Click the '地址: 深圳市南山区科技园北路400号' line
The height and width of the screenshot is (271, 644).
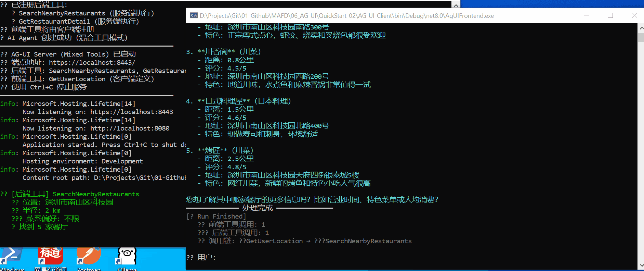coord(263,126)
